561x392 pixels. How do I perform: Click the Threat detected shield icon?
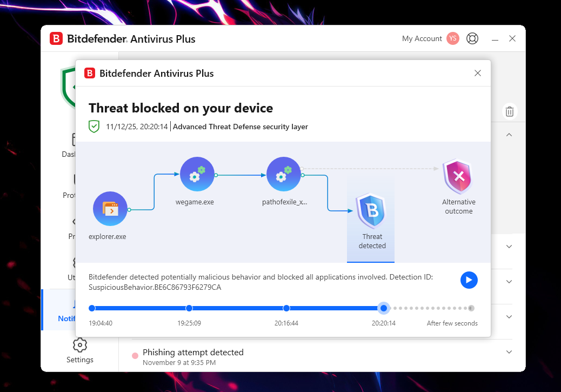371,211
